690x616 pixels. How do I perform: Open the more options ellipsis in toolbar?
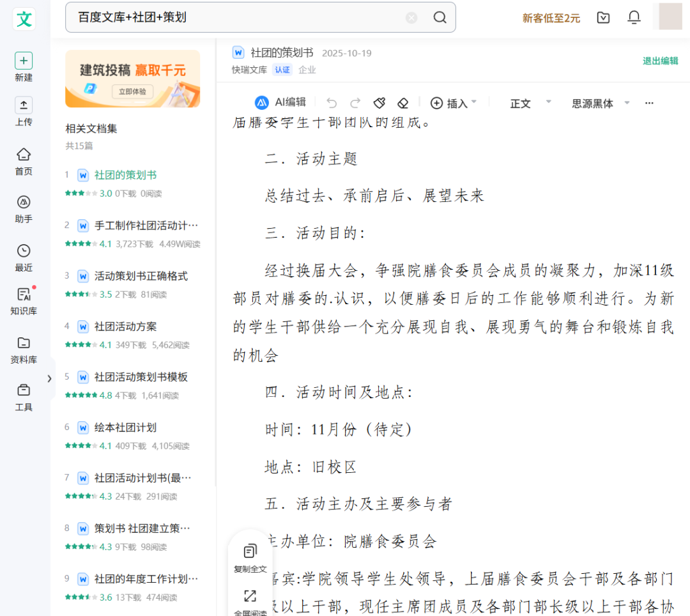(649, 103)
